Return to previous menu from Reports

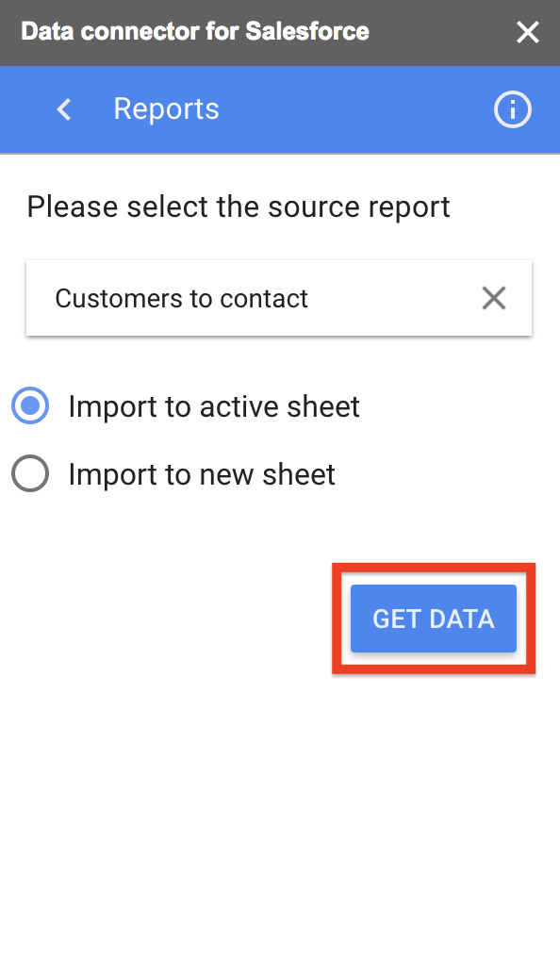point(64,110)
